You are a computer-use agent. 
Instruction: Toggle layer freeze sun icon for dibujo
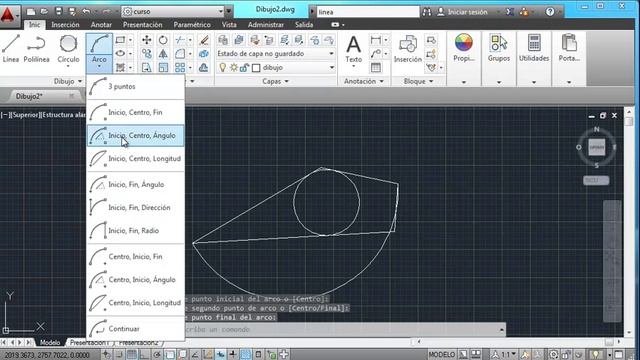pos(233,67)
